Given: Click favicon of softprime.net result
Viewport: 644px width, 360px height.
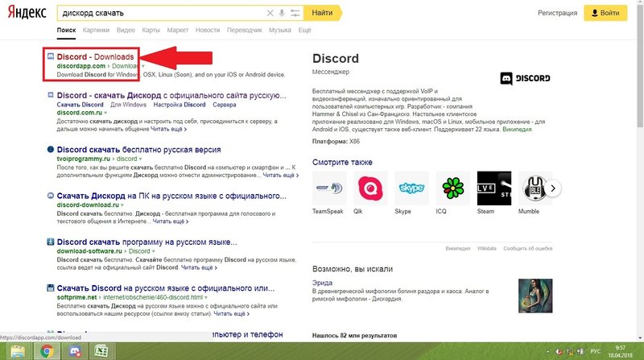Looking at the screenshot, I should pos(51,288).
